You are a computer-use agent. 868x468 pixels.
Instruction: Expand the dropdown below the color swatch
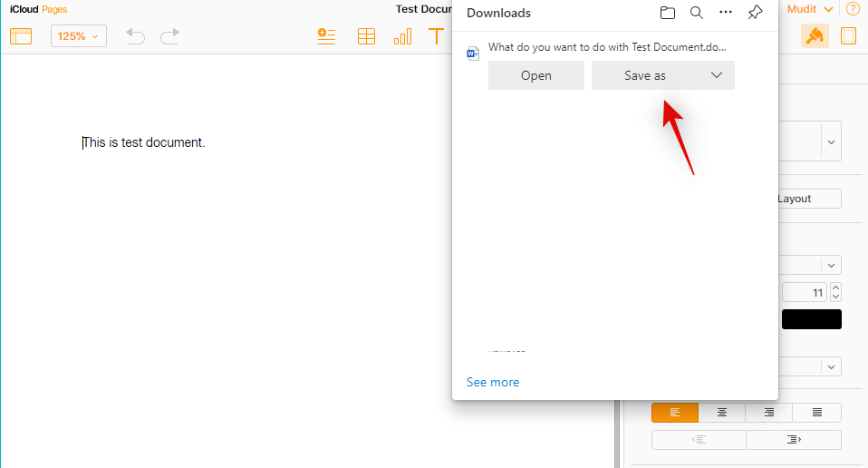click(x=831, y=366)
